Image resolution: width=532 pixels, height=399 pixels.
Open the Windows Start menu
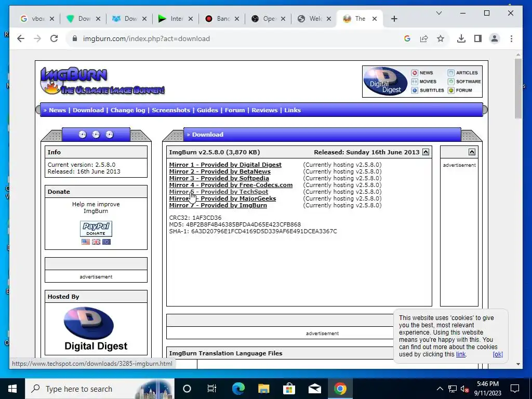click(12, 389)
